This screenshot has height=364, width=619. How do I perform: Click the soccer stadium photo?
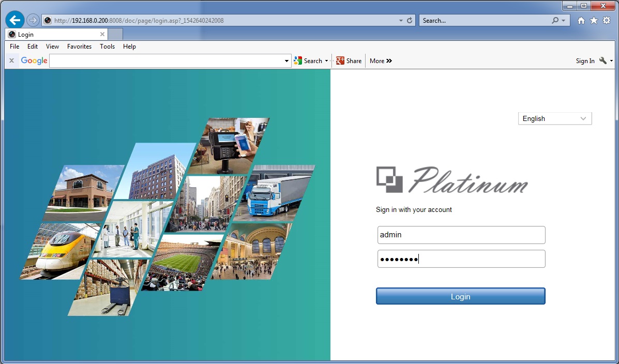tap(183, 263)
